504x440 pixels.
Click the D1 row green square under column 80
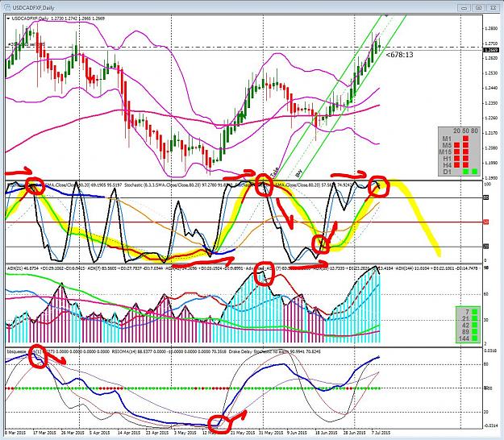point(474,172)
